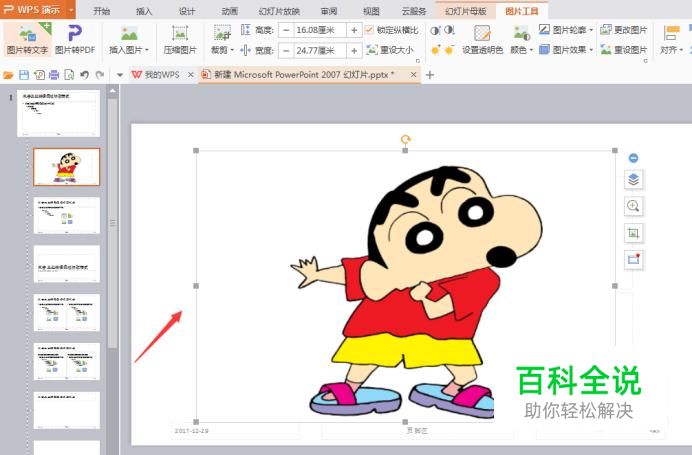Click the 重设图片 button
Image resolution: width=692 pixels, height=455 pixels.
point(624,50)
